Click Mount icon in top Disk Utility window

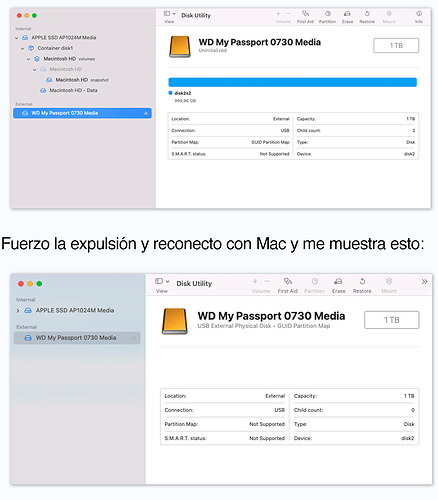(x=389, y=14)
